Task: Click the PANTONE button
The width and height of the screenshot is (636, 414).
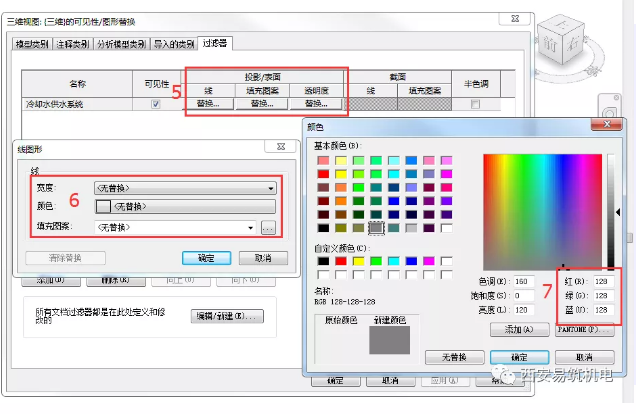Action: pyautogui.click(x=584, y=330)
